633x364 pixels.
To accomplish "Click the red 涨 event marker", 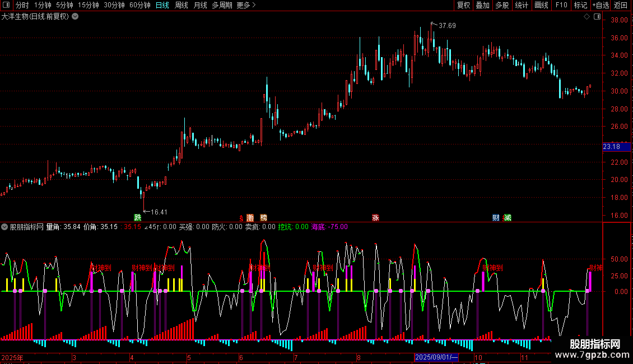I will pos(375,217).
